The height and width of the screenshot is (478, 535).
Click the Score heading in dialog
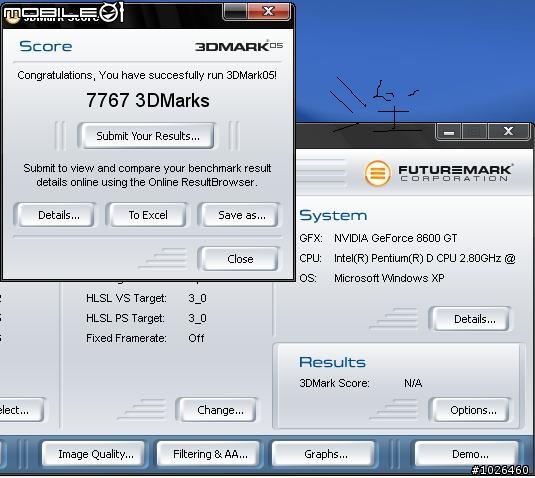pyautogui.click(x=45, y=46)
